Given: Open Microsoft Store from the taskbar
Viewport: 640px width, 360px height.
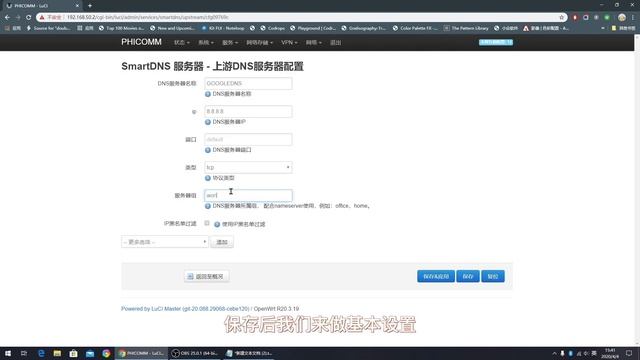Looking at the screenshot, I should click(x=73, y=353).
